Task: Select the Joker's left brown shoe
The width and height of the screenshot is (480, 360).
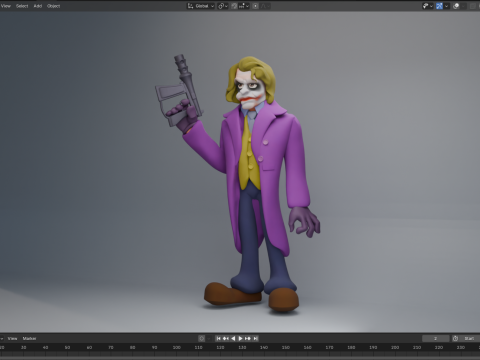Action: click(x=231, y=294)
